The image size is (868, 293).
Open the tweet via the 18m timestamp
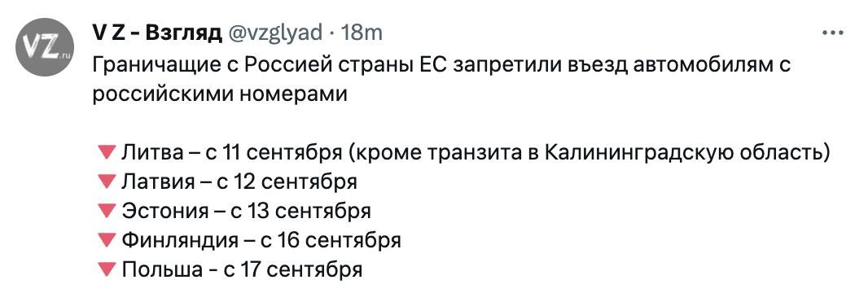point(362,33)
